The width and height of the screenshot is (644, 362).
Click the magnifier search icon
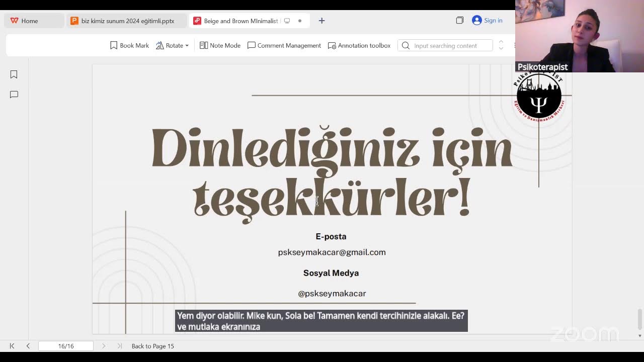[x=406, y=46]
